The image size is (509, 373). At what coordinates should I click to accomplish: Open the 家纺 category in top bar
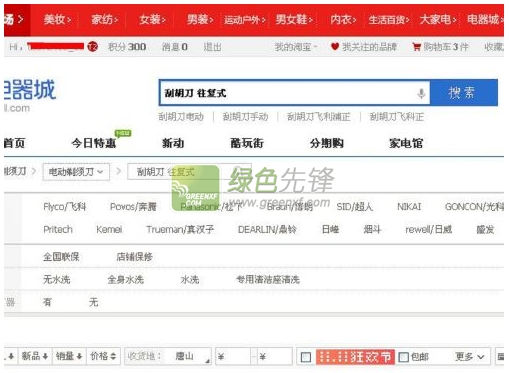105,20
